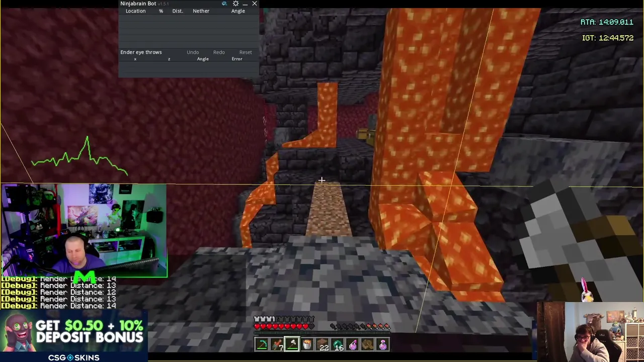Click the Dist. column header
Viewport: 644px width, 362px height.
click(178, 11)
